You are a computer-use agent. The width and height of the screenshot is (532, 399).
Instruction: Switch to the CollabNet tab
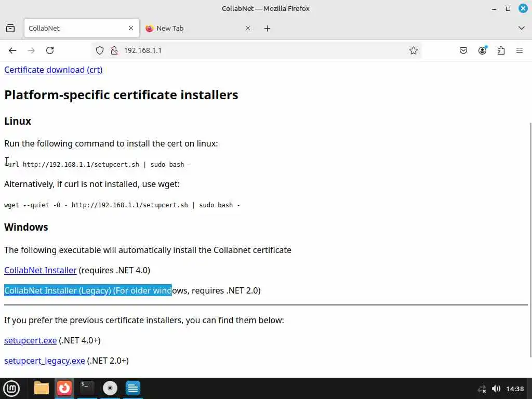(x=82, y=28)
